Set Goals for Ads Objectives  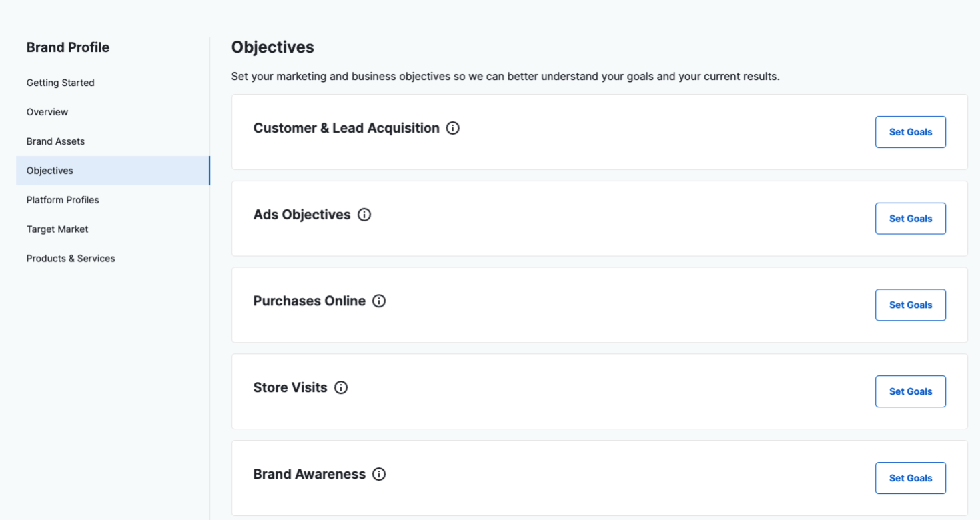tap(910, 219)
